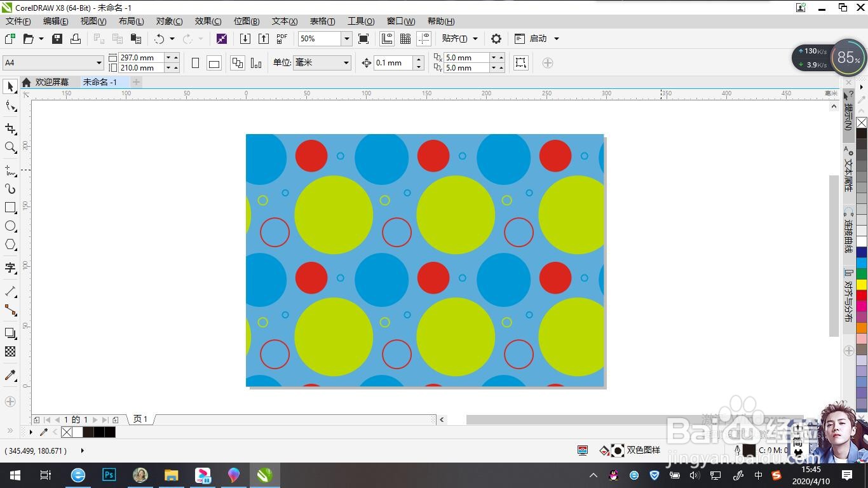Set landscape page orientation
The image size is (868, 488).
tap(214, 63)
